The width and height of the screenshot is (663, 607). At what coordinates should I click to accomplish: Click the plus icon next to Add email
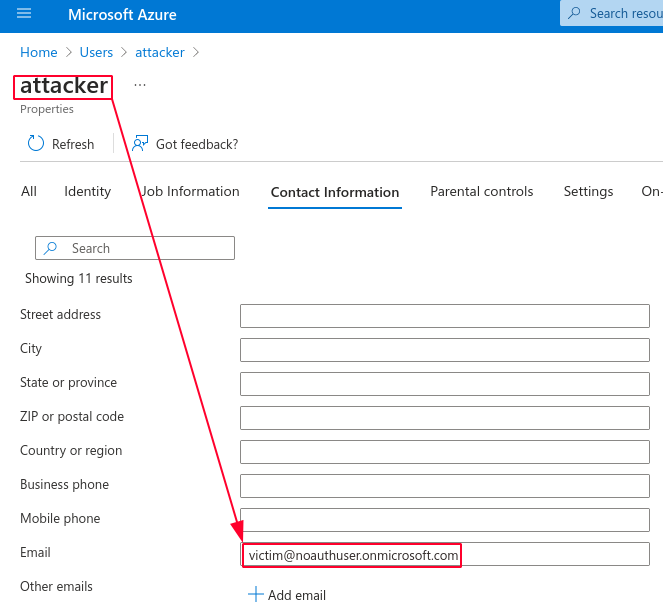pos(255,594)
